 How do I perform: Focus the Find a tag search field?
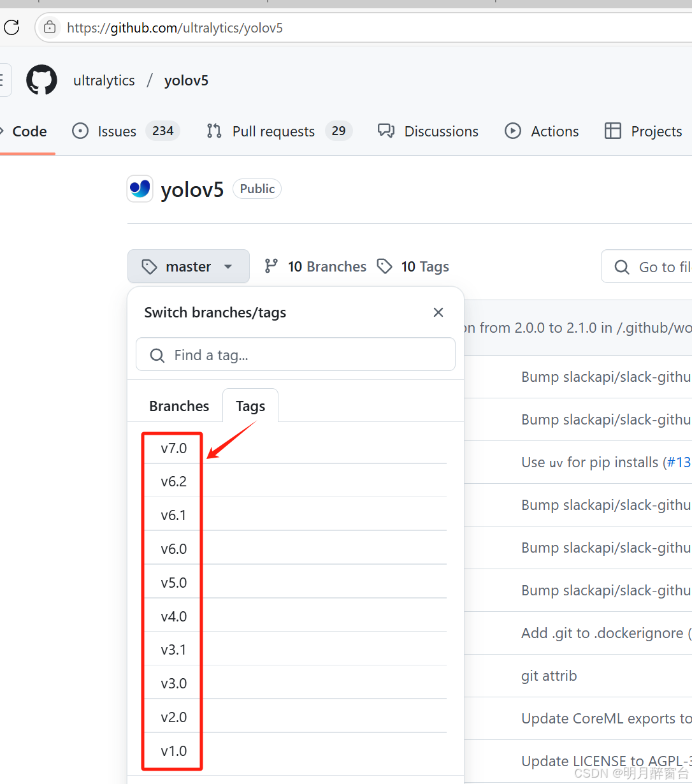point(296,354)
